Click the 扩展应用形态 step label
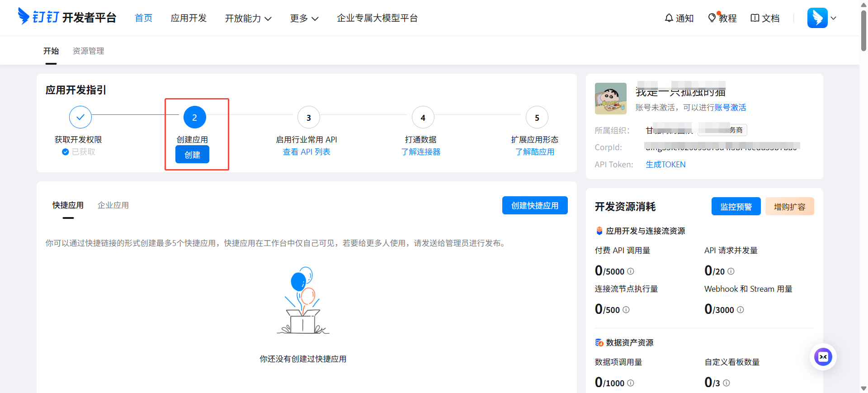Viewport: 868px width, 393px height. (535, 140)
